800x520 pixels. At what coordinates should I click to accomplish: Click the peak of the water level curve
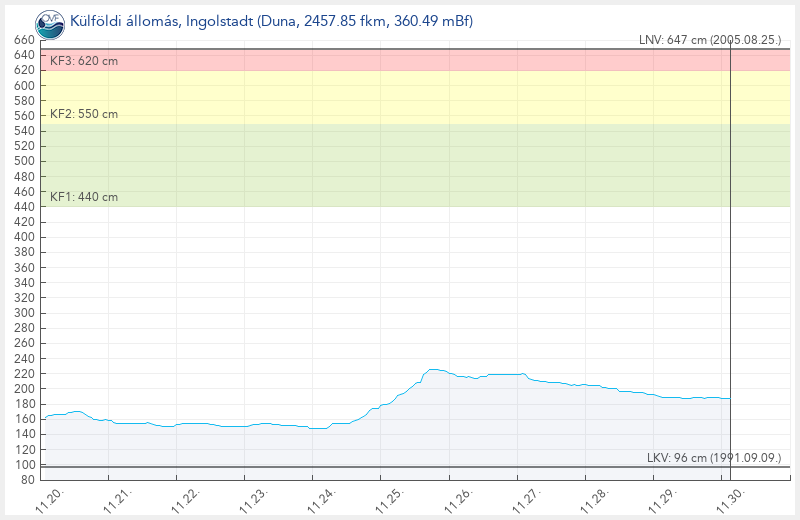[x=432, y=369]
